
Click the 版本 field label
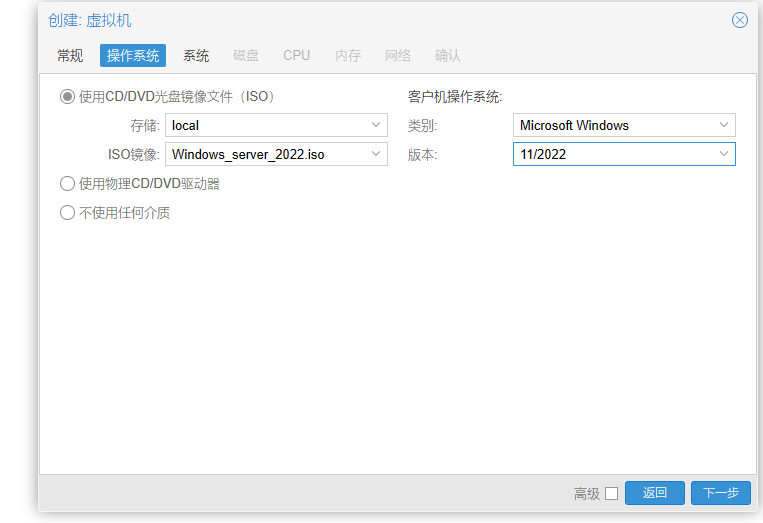point(422,155)
